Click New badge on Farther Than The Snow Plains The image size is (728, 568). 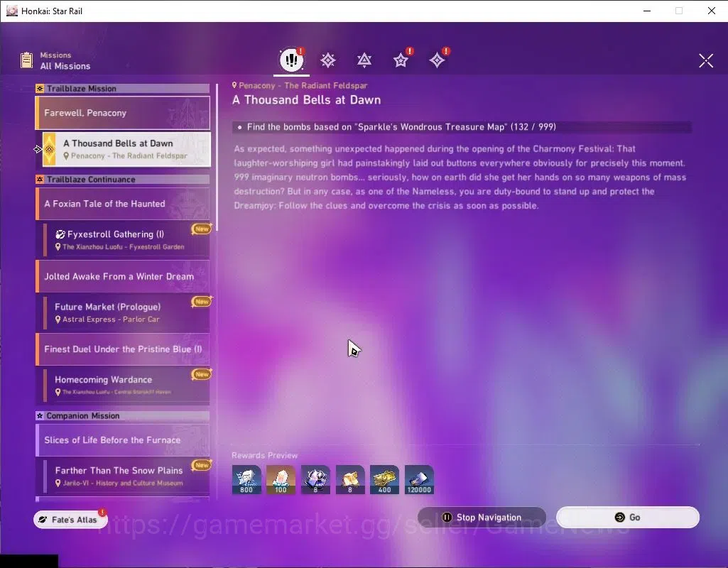(x=202, y=465)
